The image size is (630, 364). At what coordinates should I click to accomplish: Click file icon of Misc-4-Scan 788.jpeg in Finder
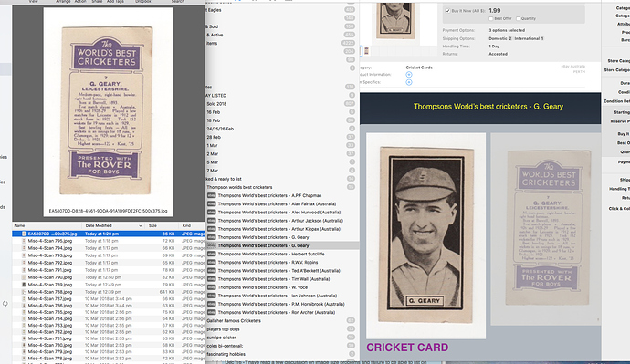coord(24,292)
